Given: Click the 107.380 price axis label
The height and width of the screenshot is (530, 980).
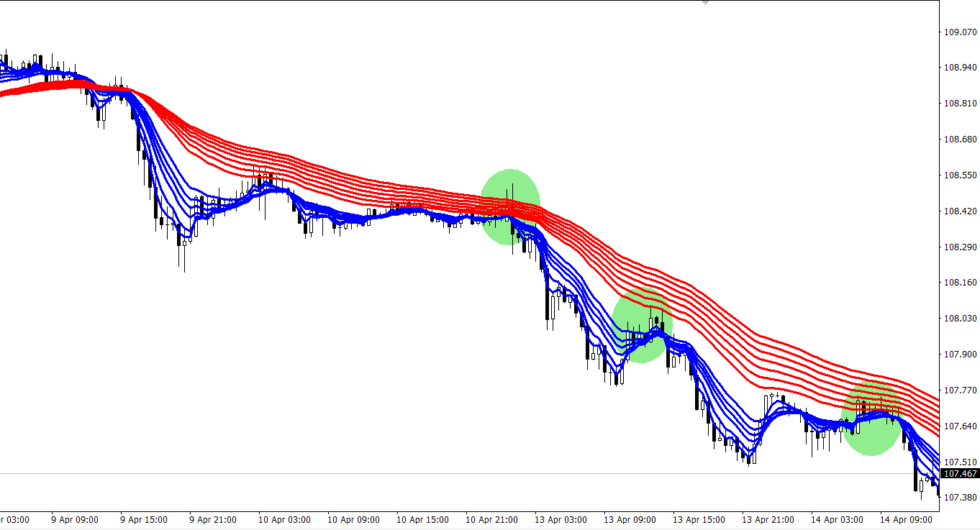Looking at the screenshot, I should [x=960, y=498].
